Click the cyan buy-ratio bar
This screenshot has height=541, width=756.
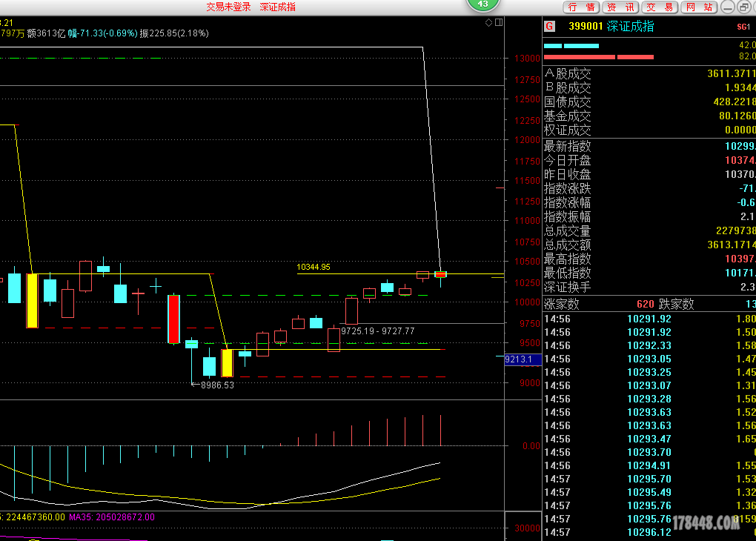(x=571, y=46)
